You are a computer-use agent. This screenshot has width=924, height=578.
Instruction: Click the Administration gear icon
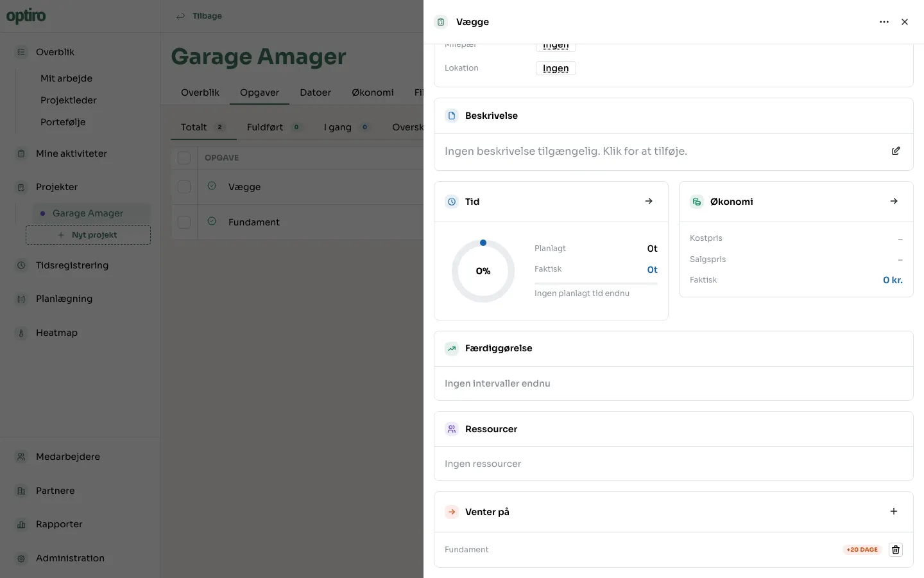21,558
